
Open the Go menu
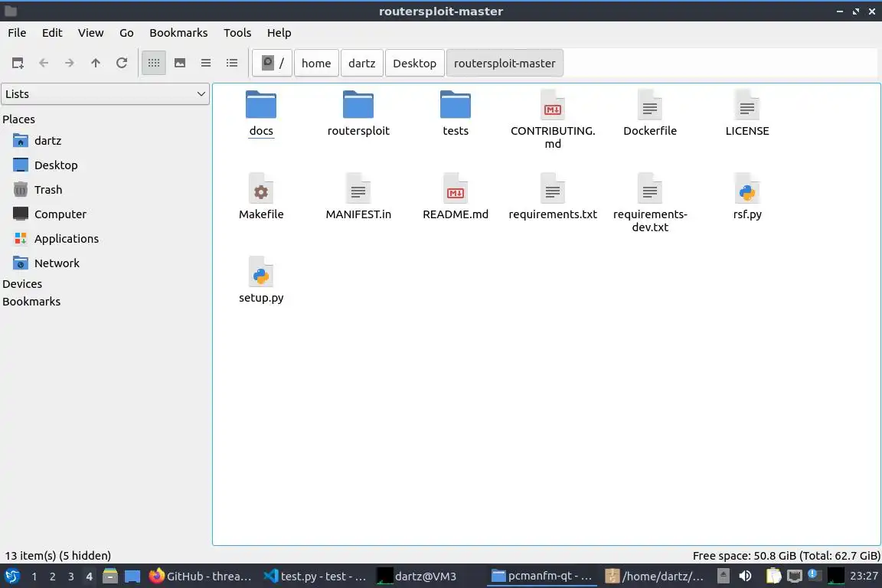[x=126, y=33]
